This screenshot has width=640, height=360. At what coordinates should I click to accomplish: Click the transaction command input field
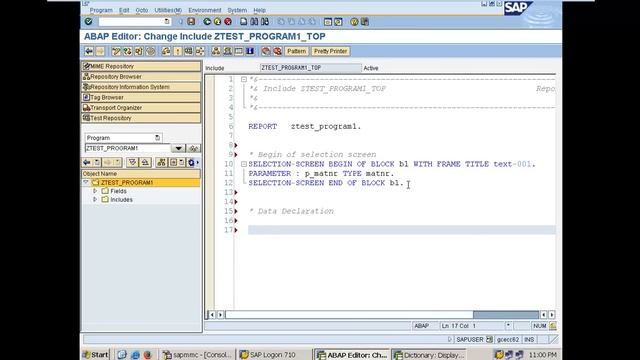tap(134, 22)
